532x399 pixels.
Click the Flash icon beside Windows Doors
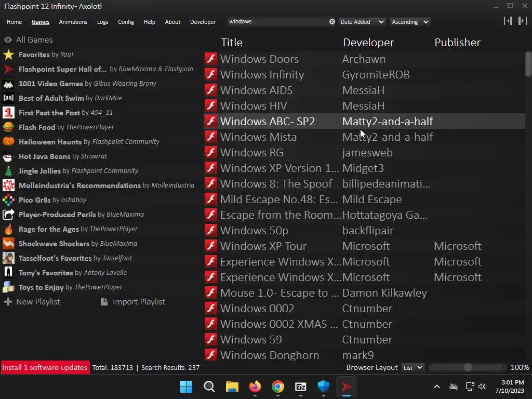click(x=211, y=59)
